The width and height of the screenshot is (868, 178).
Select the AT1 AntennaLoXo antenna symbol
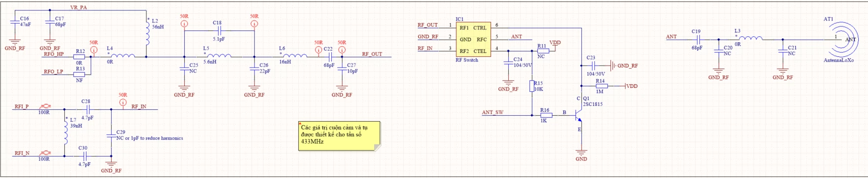coord(843,39)
